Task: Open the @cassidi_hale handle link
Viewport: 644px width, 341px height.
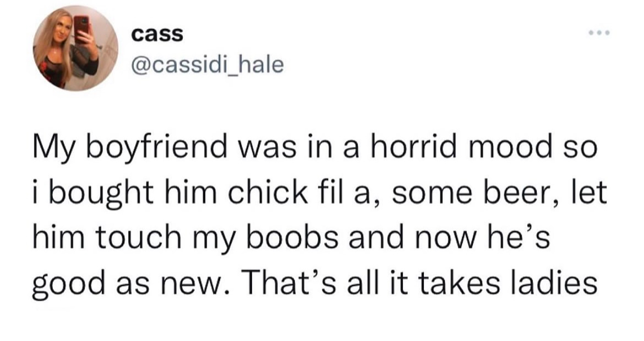Action: point(207,64)
